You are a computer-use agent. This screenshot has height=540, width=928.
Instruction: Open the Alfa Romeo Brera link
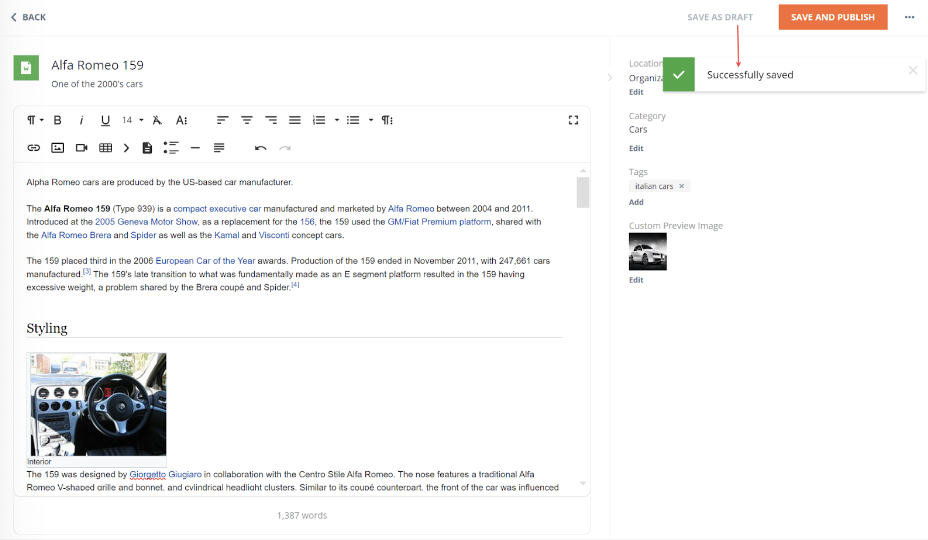[x=76, y=236]
